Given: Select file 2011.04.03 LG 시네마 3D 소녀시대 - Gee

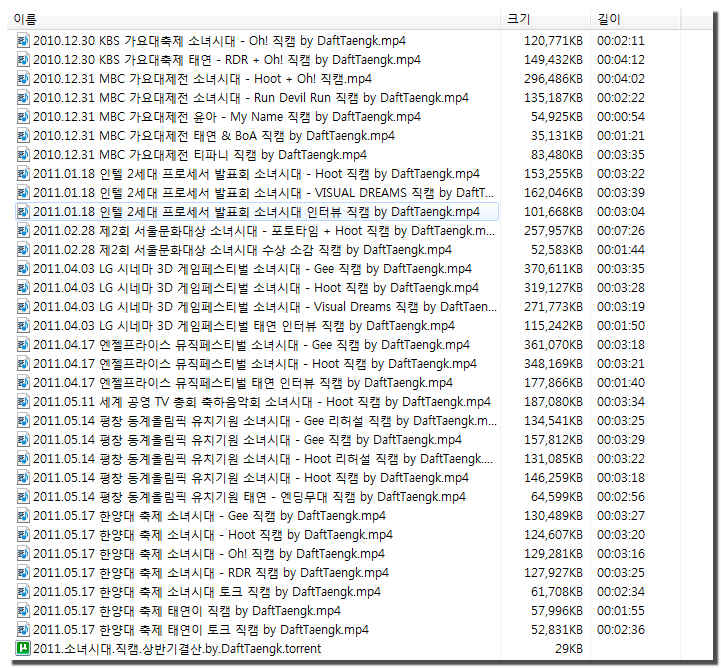Looking at the screenshot, I should click(252, 269).
